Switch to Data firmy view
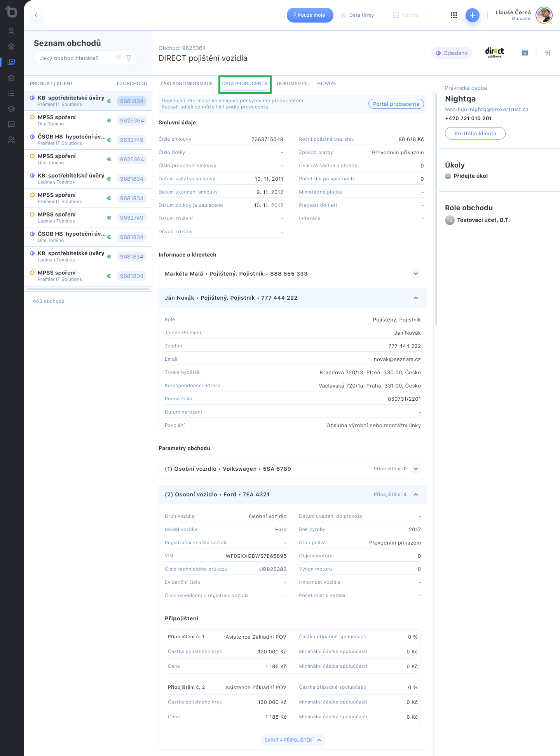This screenshot has height=756, width=560. (x=358, y=15)
